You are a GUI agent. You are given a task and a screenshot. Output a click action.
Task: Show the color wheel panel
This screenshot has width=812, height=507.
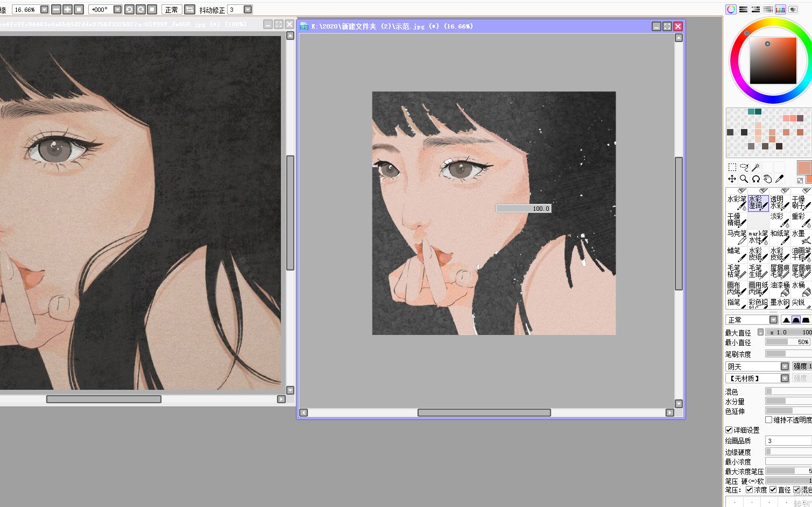(x=731, y=9)
